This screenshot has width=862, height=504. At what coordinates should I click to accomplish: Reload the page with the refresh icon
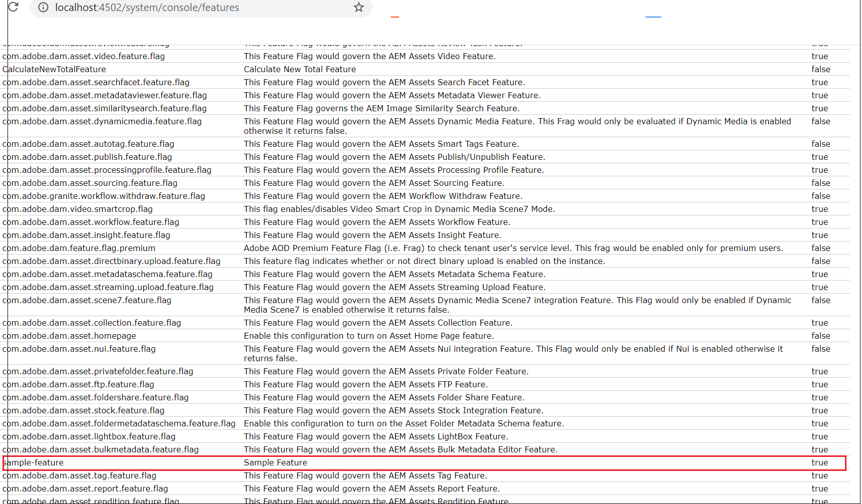pos(13,7)
